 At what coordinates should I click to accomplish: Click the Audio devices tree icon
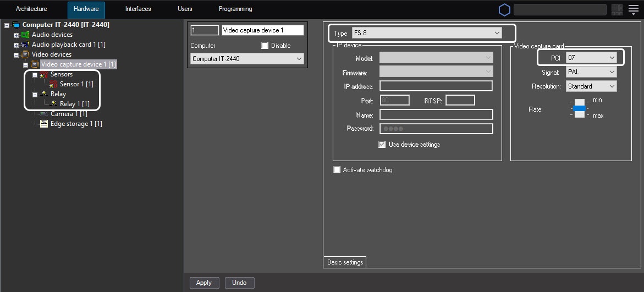[25, 35]
